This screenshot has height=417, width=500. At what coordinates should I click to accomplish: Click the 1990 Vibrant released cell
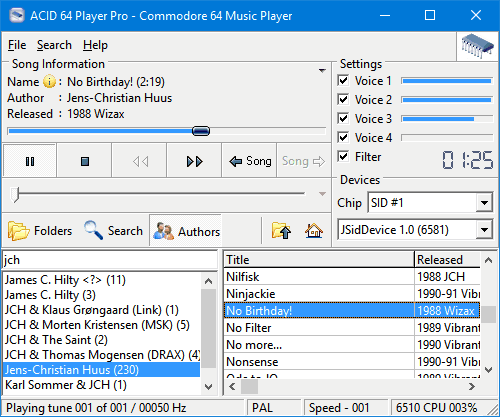[447, 345]
